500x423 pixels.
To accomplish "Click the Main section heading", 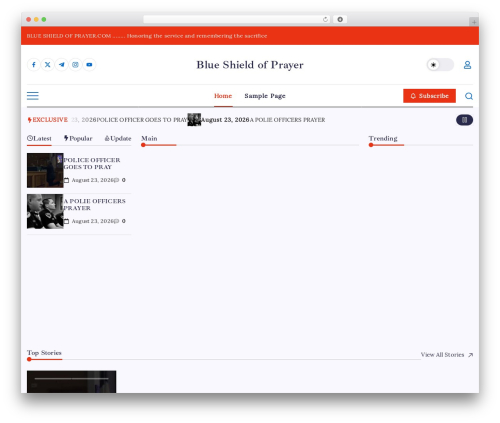I will pyautogui.click(x=149, y=138).
